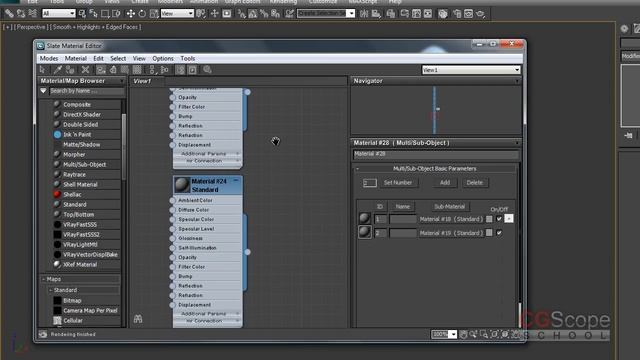Open the Tools menu
This screenshot has width=640, height=360.
[188, 58]
